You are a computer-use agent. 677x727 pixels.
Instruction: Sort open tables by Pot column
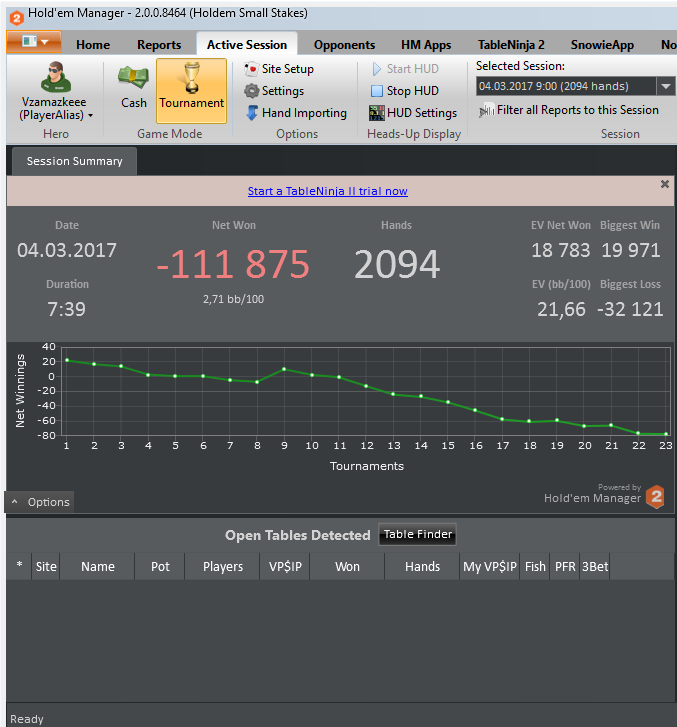(x=160, y=566)
